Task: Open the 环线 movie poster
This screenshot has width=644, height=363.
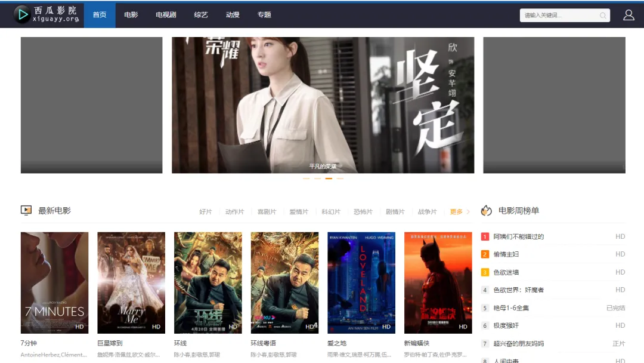Action: click(x=208, y=282)
